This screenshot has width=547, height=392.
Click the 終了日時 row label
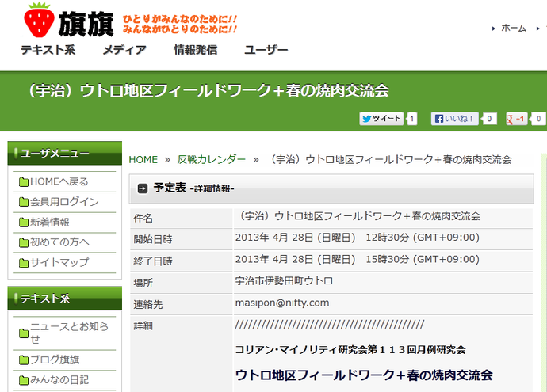coord(153,261)
